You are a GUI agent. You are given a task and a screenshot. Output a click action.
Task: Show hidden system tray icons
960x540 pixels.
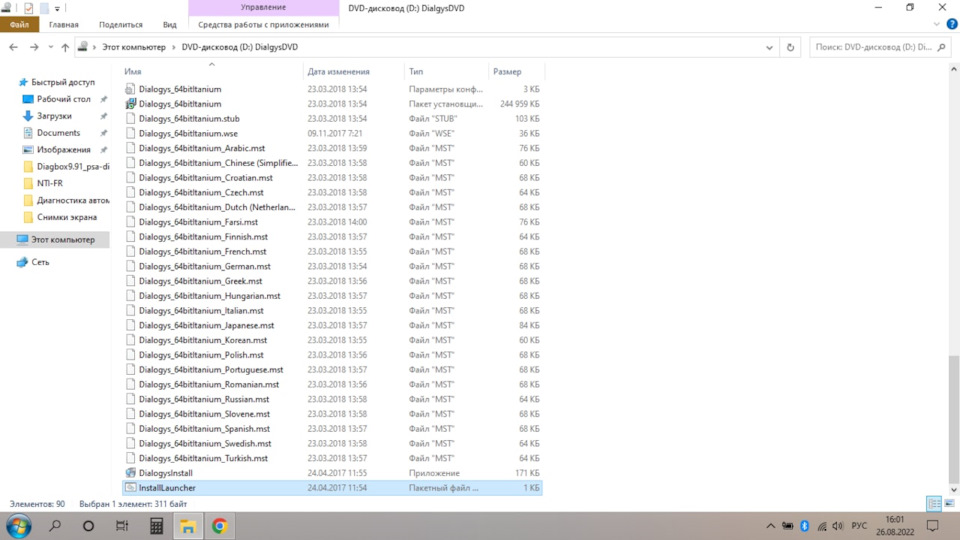point(771,526)
